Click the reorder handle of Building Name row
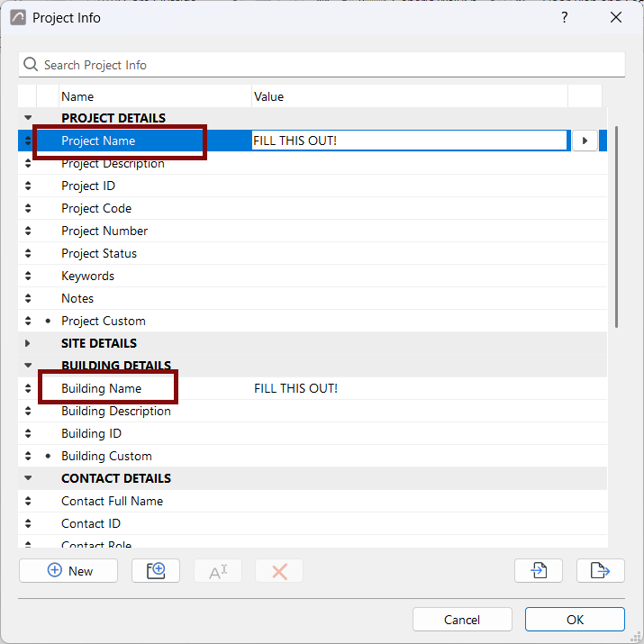This screenshot has height=644, width=644. [28, 388]
